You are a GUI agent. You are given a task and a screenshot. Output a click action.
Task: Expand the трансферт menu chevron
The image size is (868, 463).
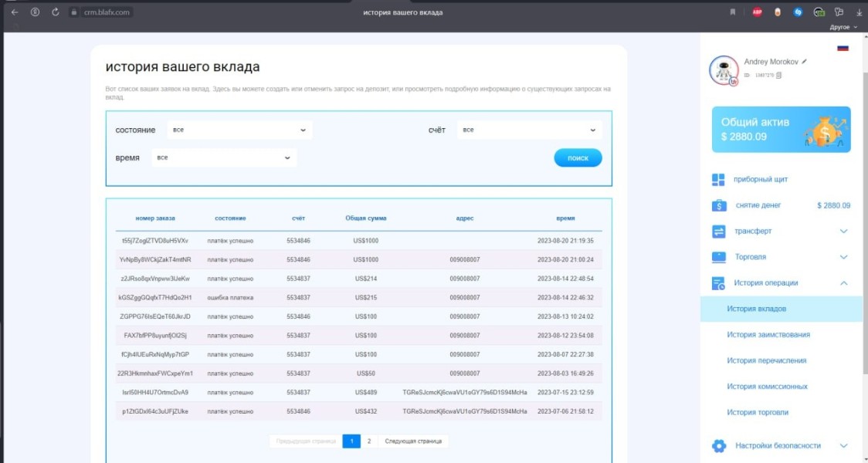pyautogui.click(x=843, y=231)
